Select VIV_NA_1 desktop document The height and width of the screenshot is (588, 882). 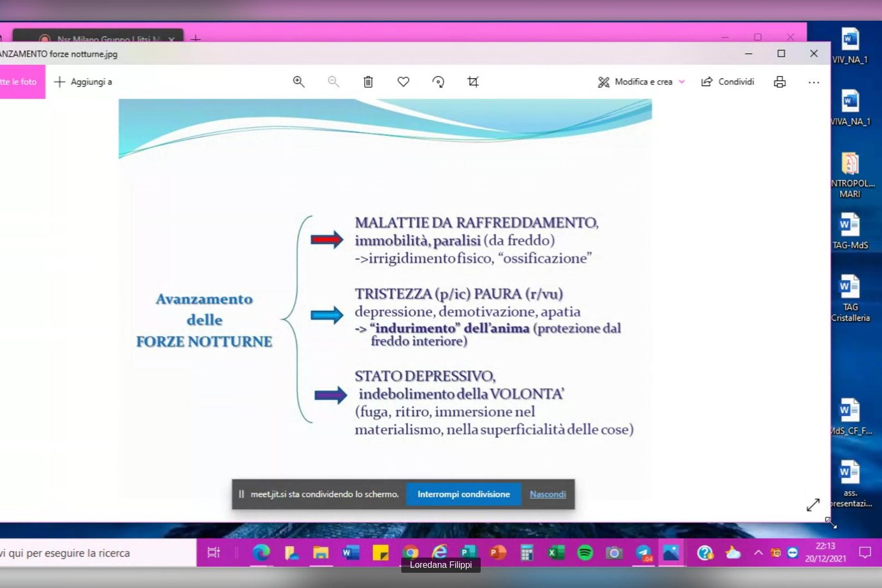(x=850, y=46)
